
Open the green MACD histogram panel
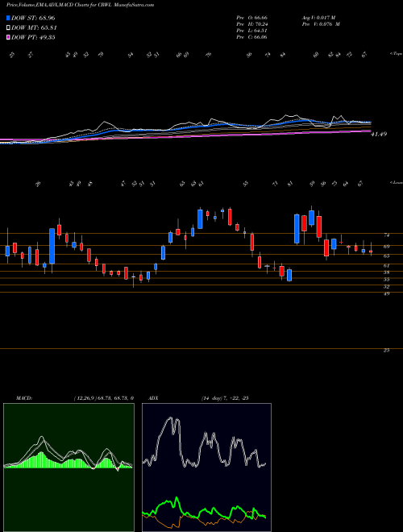(x=69, y=468)
